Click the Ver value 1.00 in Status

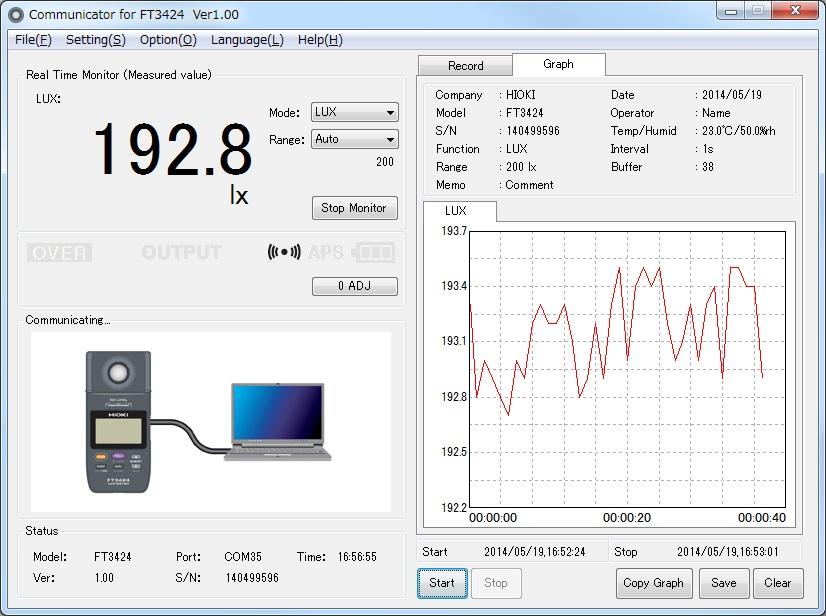pos(104,578)
